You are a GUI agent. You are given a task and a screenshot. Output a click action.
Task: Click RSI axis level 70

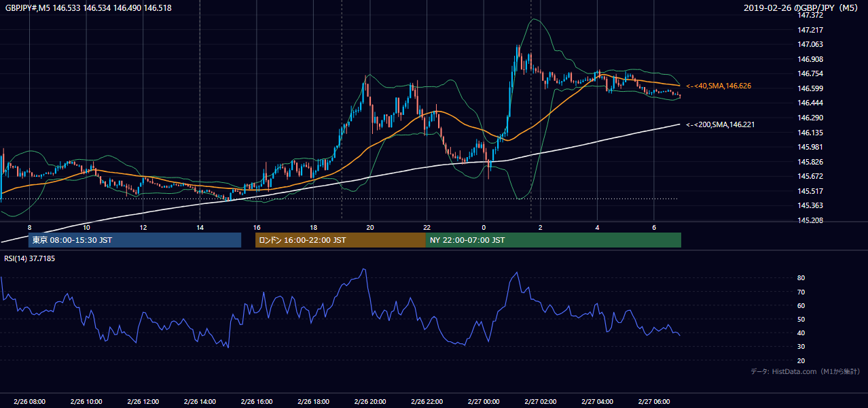pyautogui.click(x=801, y=292)
